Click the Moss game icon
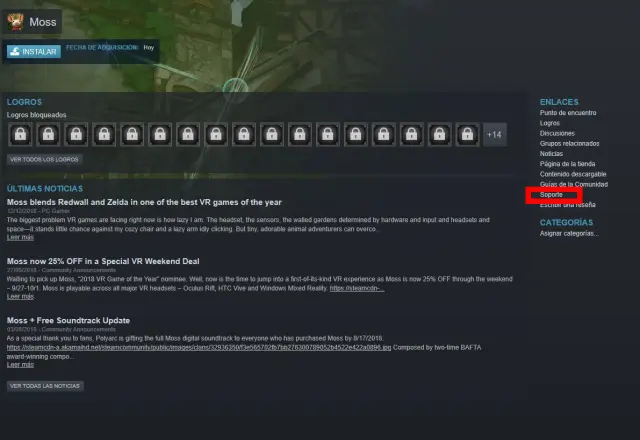640x440 pixels. tap(15, 22)
